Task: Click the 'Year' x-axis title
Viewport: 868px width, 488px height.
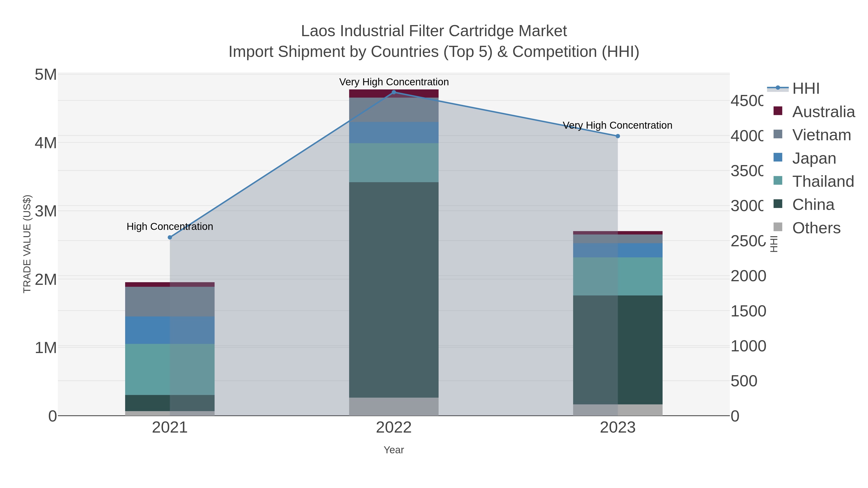Action: (394, 450)
